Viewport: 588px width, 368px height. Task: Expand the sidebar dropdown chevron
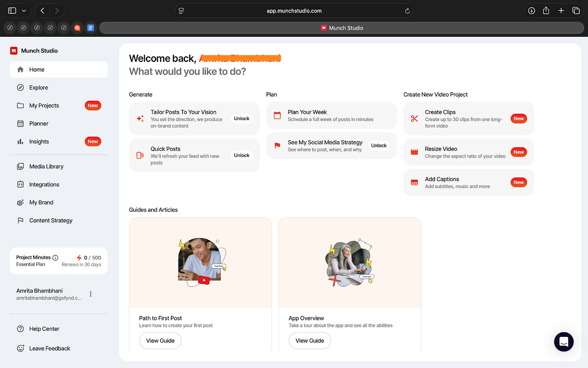24,11
